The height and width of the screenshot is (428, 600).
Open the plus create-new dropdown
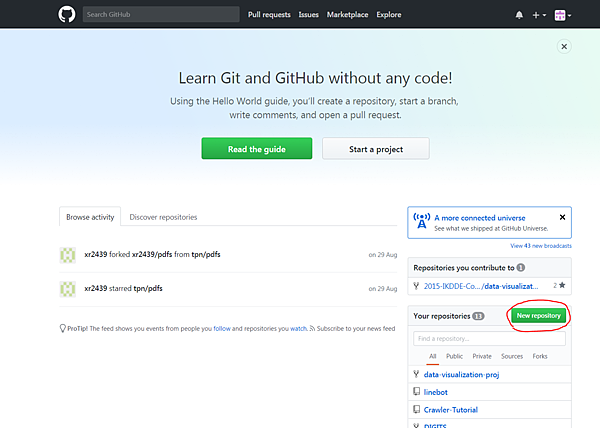click(539, 15)
